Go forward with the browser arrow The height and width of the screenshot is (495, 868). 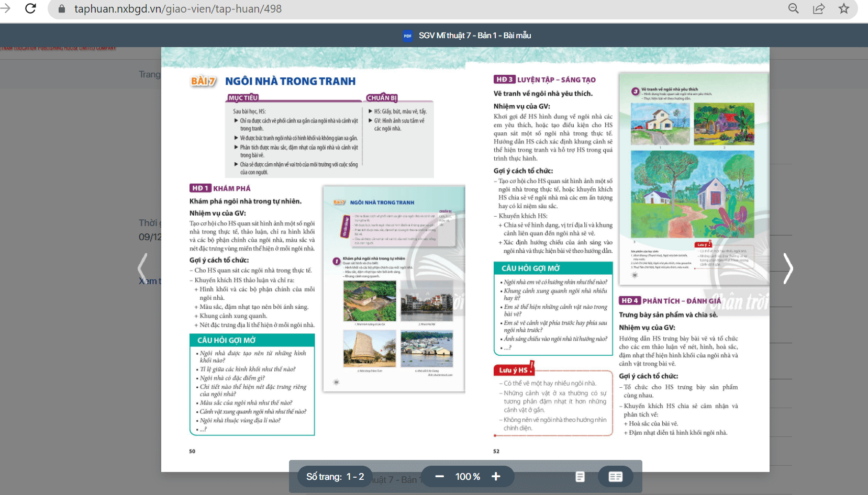(5, 8)
